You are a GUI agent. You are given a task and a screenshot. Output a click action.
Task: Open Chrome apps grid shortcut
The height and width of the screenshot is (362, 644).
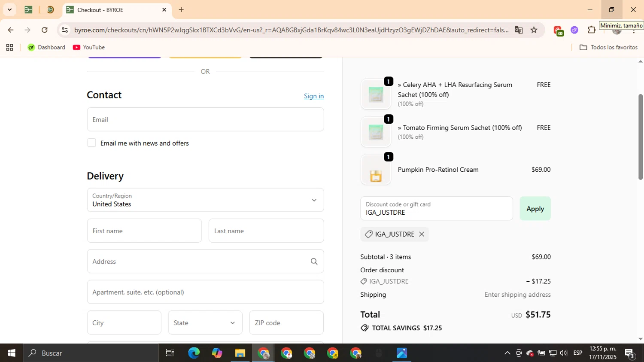[x=9, y=47]
